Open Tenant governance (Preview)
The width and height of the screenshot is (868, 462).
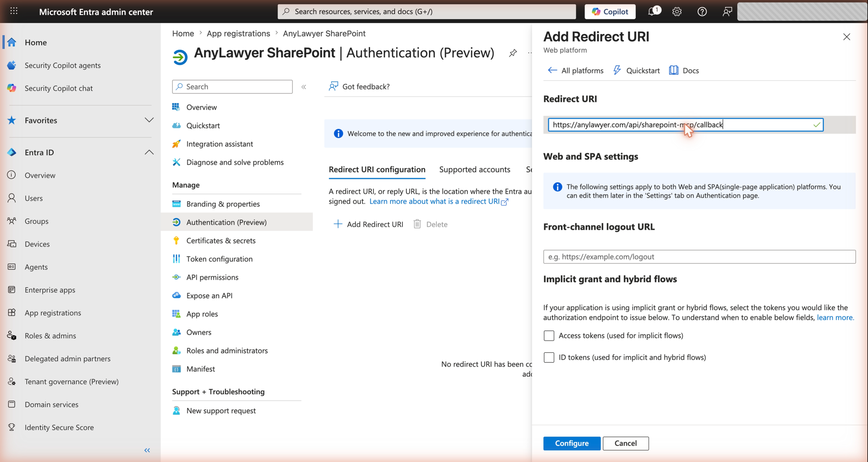(x=72, y=382)
